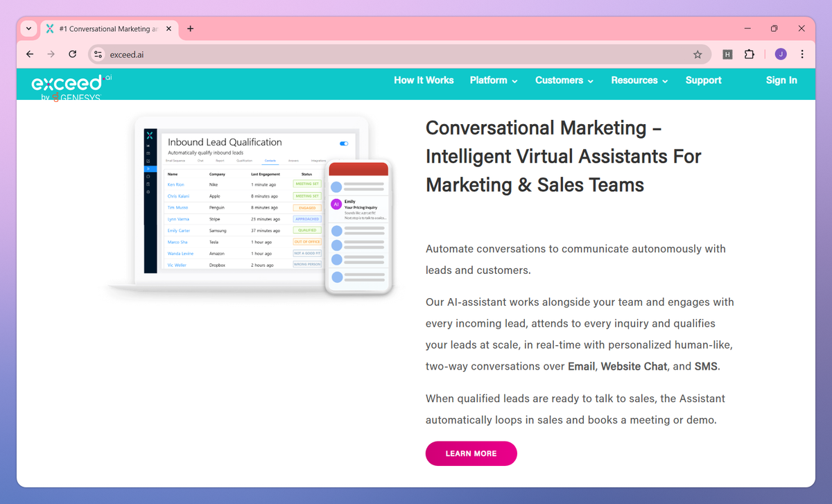
Task: Open the How It Works page
Action: pos(424,80)
